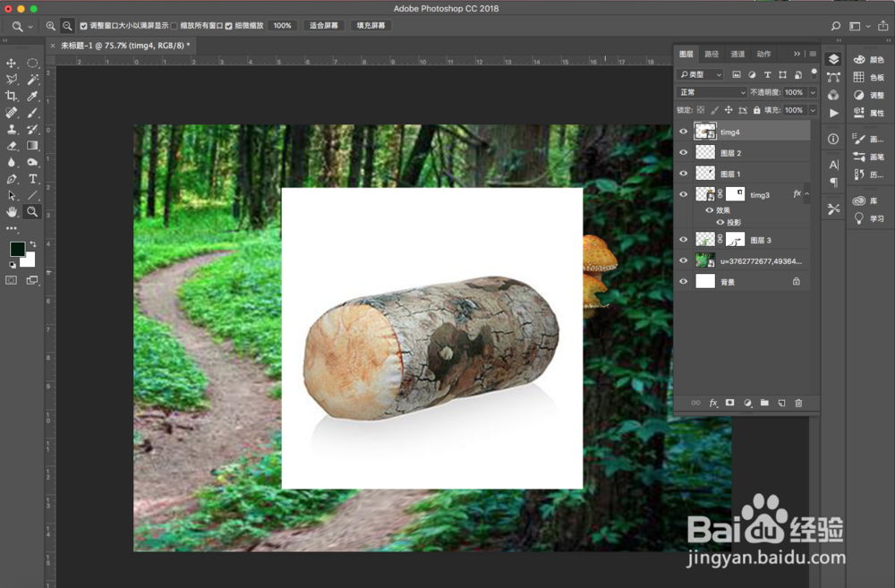Image resolution: width=895 pixels, height=588 pixels.
Task: Select the Elliptical Marquee tool
Action: [x=32, y=63]
